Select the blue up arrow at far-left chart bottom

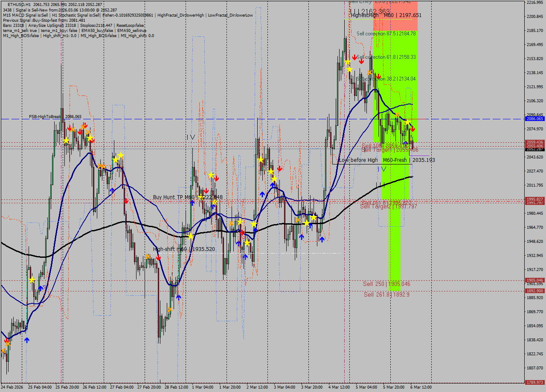point(27,340)
